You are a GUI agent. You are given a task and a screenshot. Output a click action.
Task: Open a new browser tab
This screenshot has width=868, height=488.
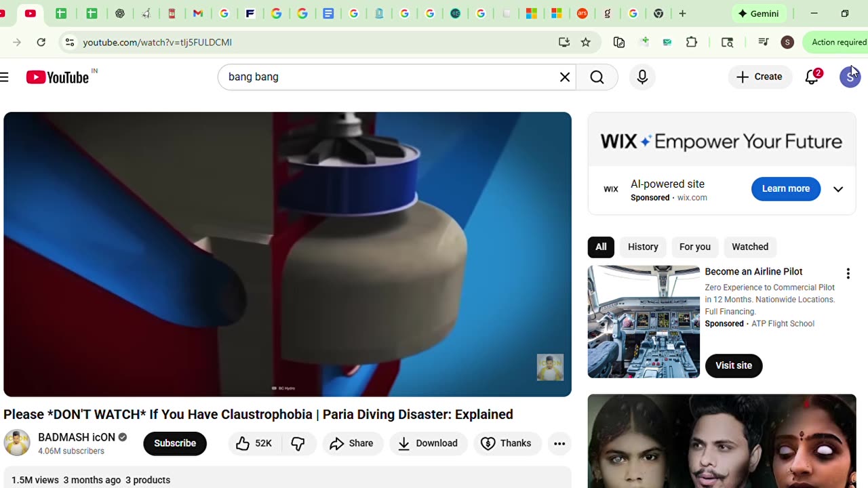click(682, 14)
